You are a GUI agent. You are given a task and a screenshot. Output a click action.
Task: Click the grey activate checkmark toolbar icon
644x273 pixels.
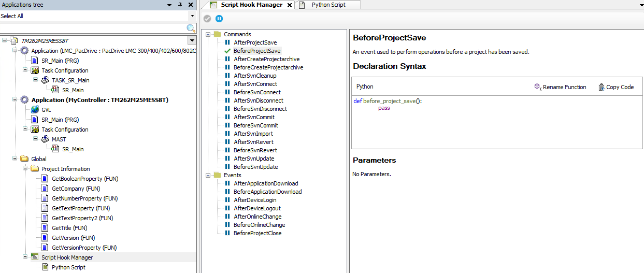pos(207,19)
